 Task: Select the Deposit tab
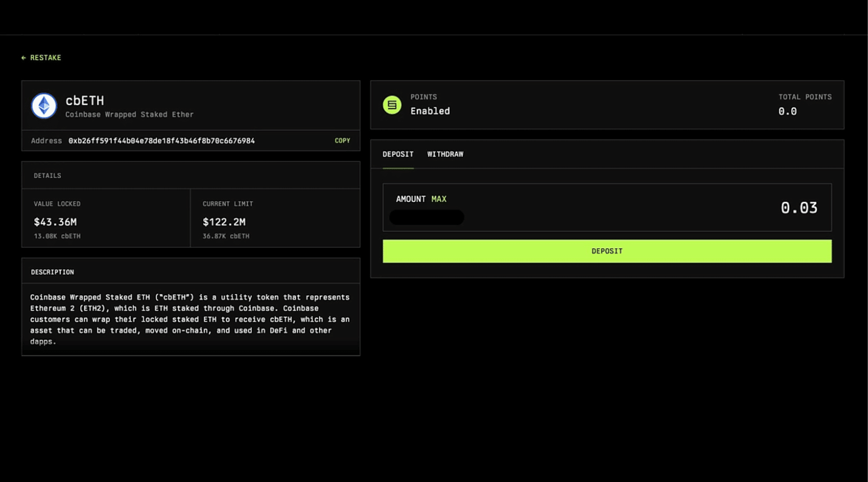(x=398, y=154)
